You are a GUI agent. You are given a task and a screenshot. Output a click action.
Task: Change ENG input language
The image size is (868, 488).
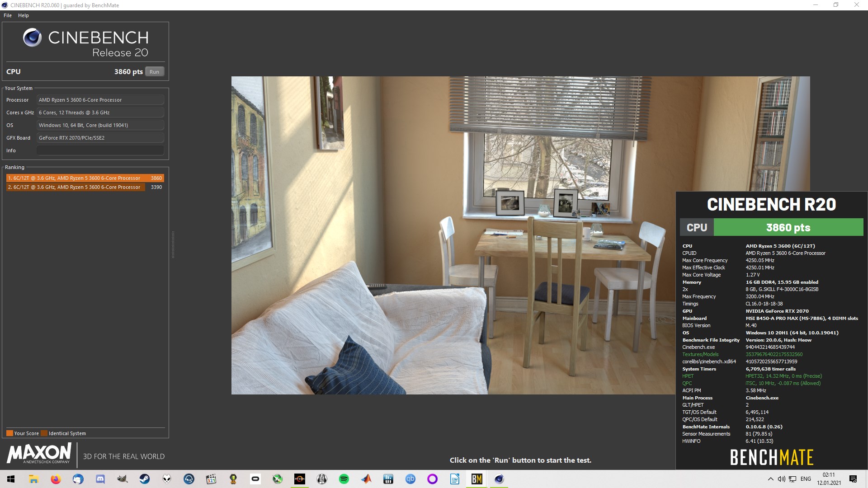tap(806, 479)
